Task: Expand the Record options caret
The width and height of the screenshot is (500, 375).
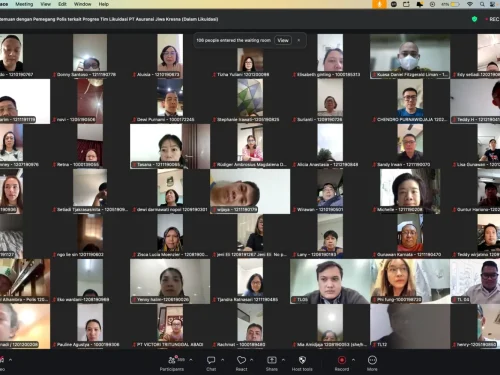Action: coord(353,360)
